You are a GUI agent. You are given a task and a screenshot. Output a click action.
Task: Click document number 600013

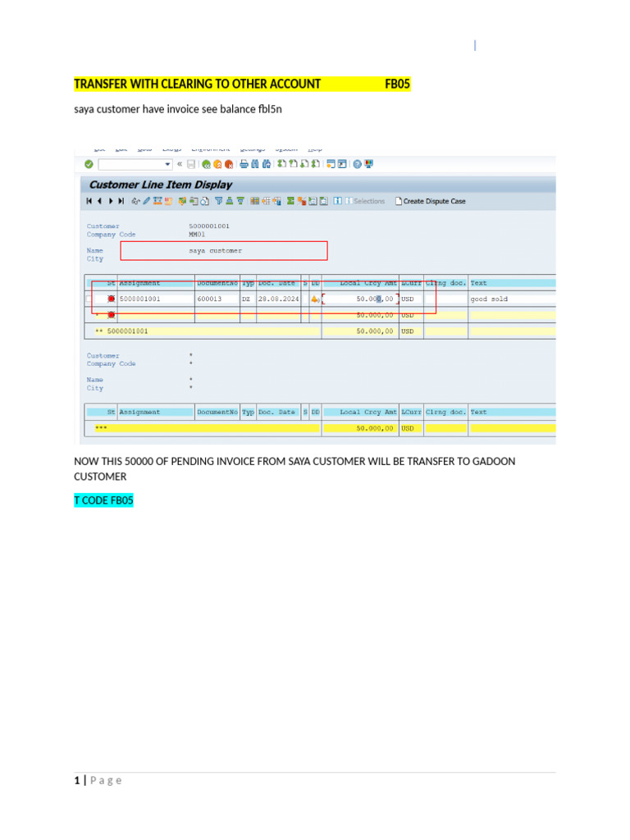209,299
